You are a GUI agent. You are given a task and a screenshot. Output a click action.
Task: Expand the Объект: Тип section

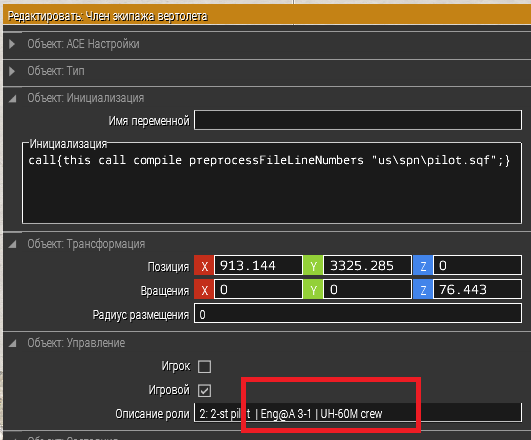12,71
